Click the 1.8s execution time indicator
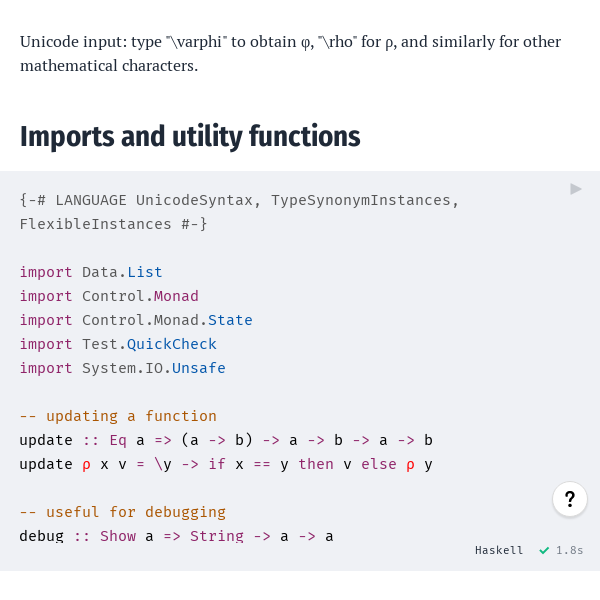Screen dimensions: 600x600 click(x=569, y=550)
